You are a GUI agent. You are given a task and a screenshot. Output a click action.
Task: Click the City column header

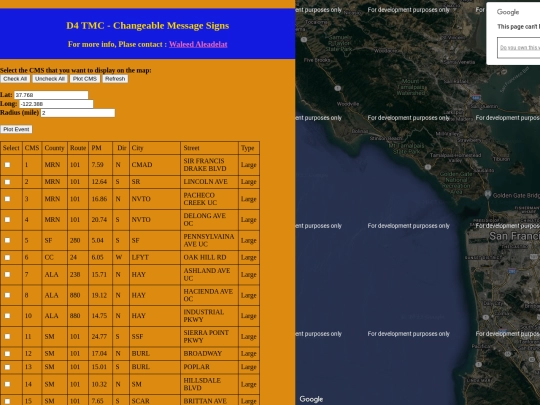click(x=155, y=148)
